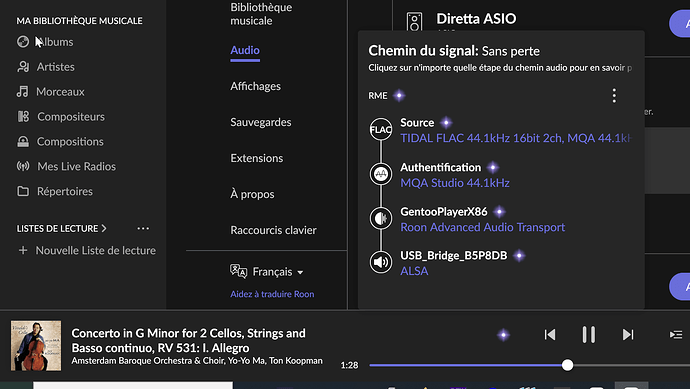Click the 1:28 elapsed time label

click(x=349, y=365)
